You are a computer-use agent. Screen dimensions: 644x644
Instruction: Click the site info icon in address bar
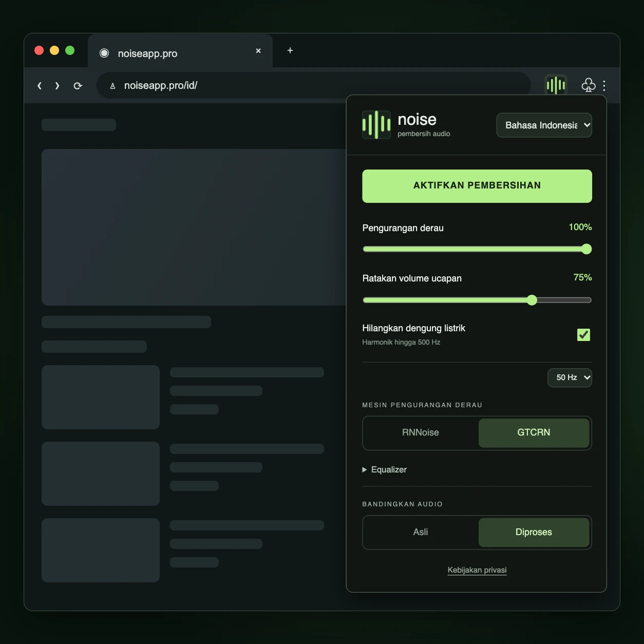click(x=112, y=86)
